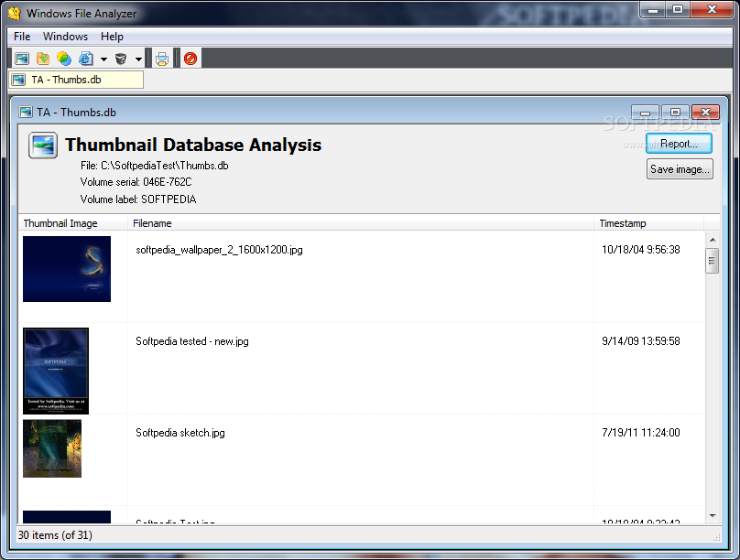Click filename Softpedia sketch.jpg
Image resolution: width=740 pixels, height=560 pixels.
180,433
